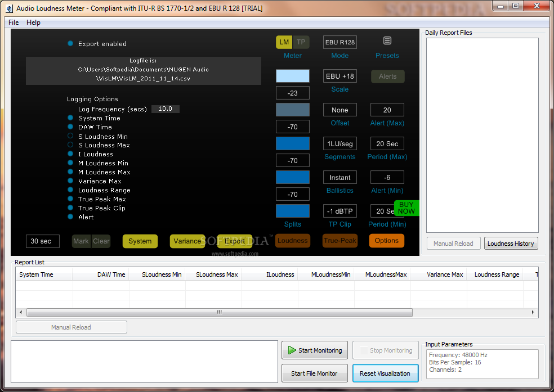
Task: Click the Report List horizontal scrollbar thumb
Action: point(220,312)
